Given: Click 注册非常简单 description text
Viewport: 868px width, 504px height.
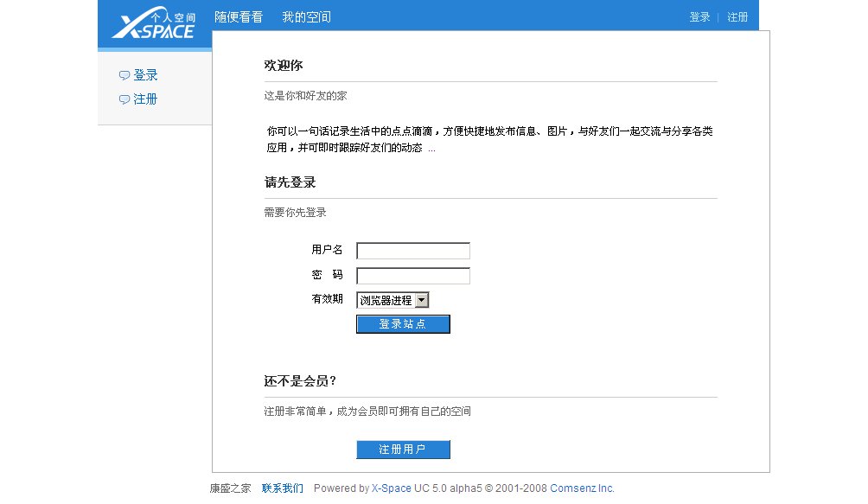Looking at the screenshot, I should [367, 411].
